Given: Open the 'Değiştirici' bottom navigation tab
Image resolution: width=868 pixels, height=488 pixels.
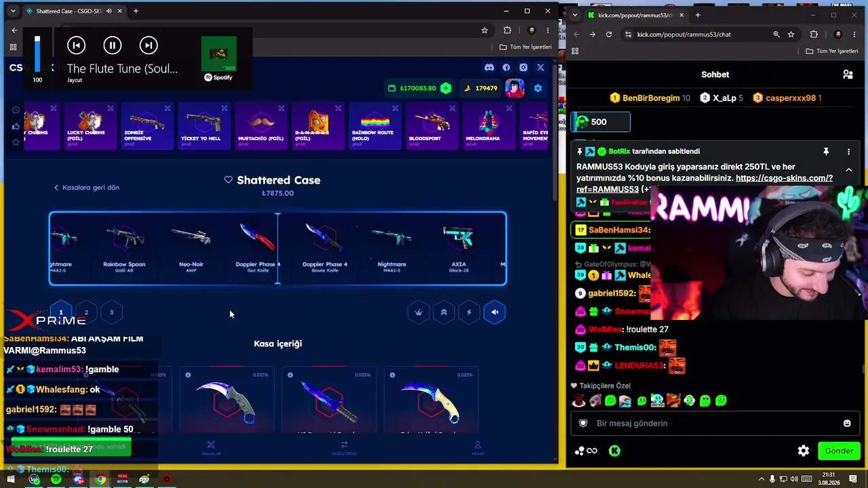Looking at the screenshot, I should [x=344, y=448].
